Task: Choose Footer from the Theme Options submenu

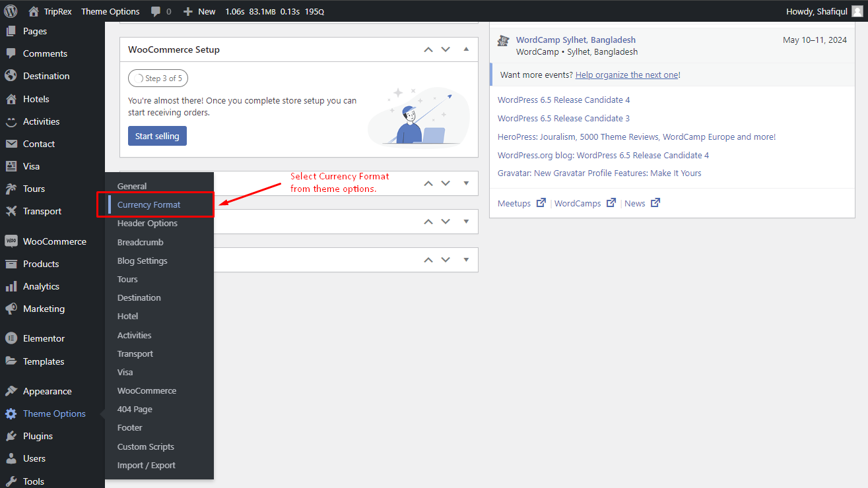Action: click(130, 427)
